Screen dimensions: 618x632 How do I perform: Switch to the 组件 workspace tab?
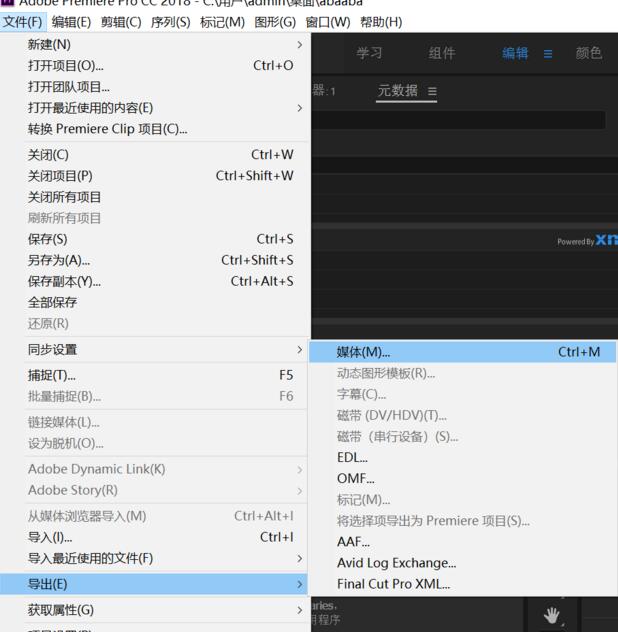tap(442, 53)
